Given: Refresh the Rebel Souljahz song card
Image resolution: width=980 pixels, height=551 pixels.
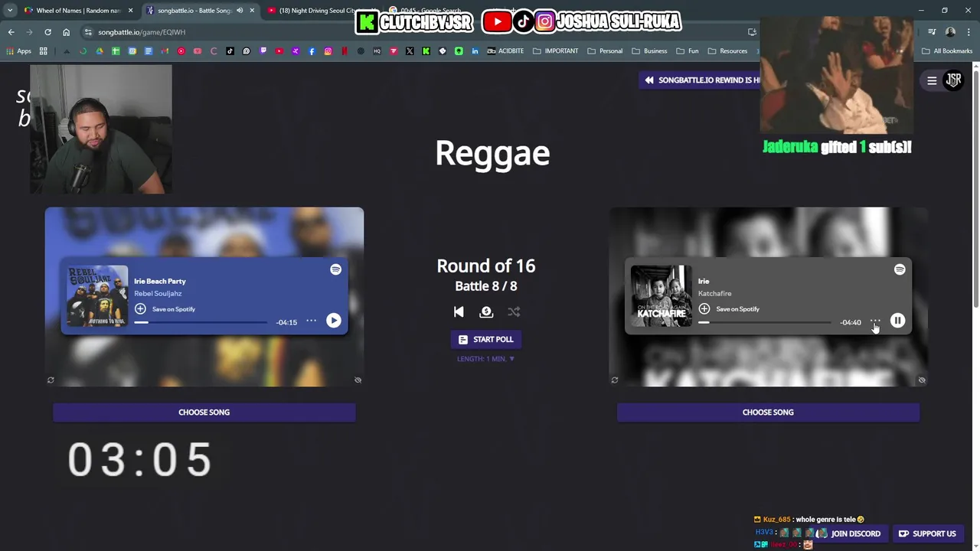Looking at the screenshot, I should 51,380.
